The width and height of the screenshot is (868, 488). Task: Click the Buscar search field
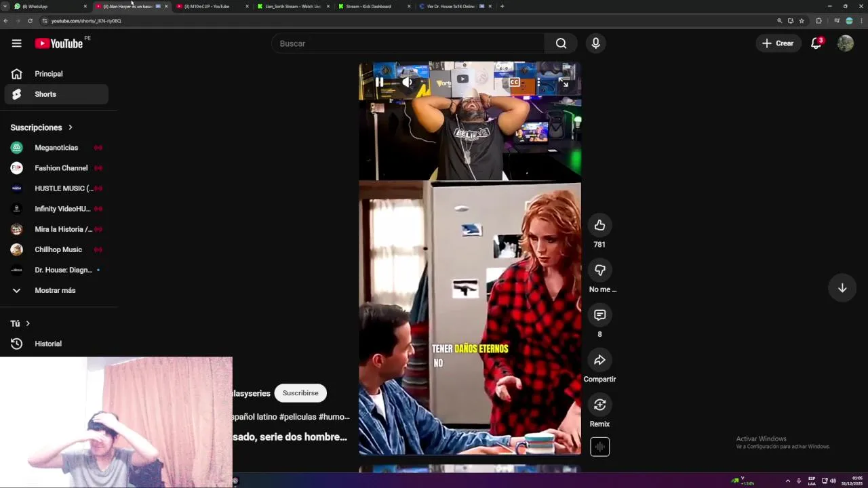[408, 43]
